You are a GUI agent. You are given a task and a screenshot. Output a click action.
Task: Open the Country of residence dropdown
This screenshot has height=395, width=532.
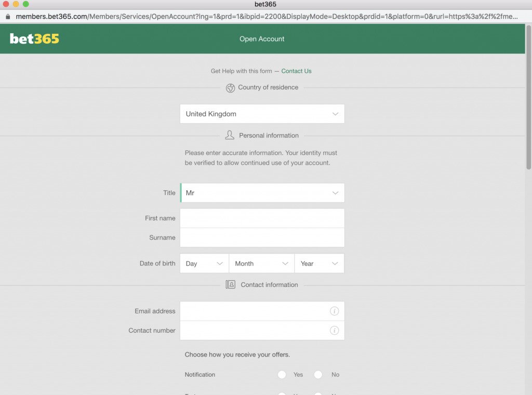[262, 114]
